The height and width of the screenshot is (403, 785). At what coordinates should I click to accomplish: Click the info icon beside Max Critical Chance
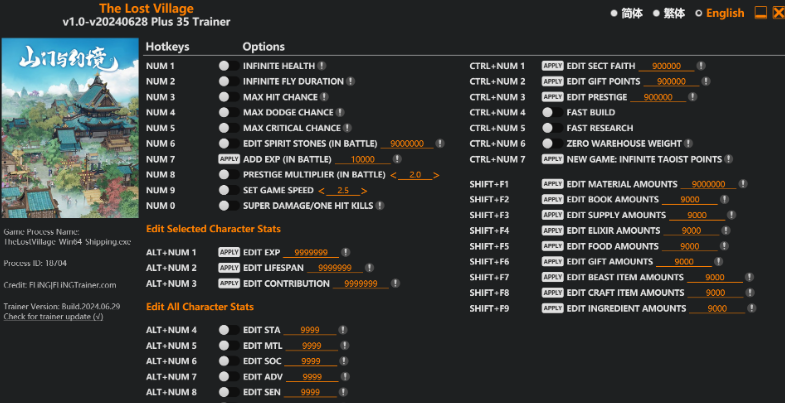pyautogui.click(x=347, y=128)
